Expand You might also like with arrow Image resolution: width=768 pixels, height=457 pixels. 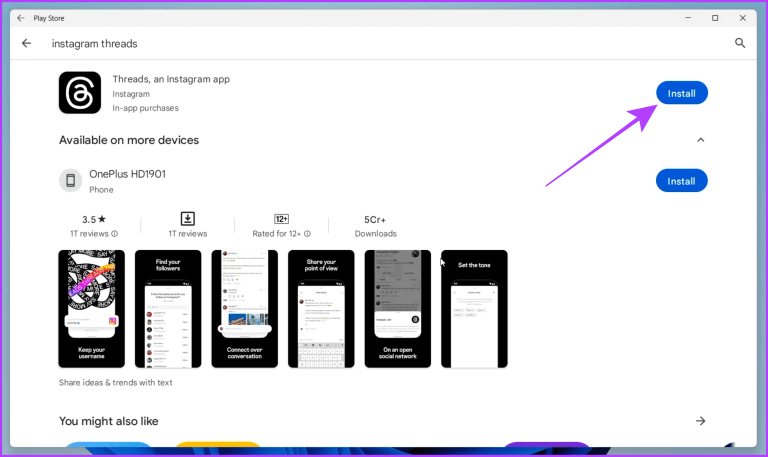click(x=700, y=421)
